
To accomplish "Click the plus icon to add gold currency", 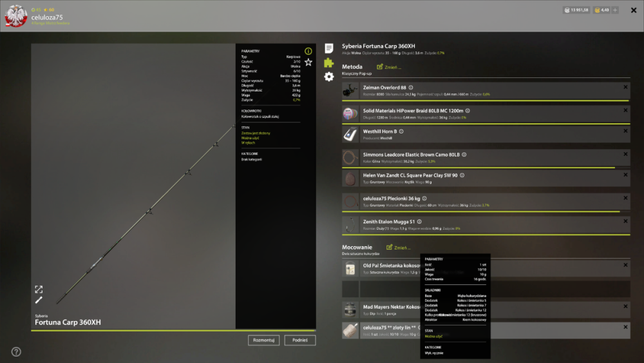I will (615, 10).
